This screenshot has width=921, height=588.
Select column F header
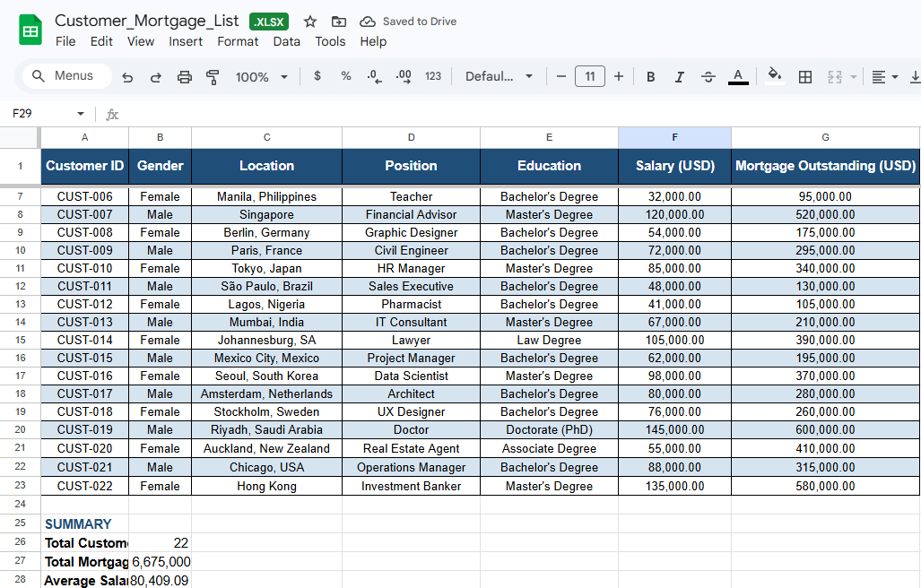pos(674,137)
